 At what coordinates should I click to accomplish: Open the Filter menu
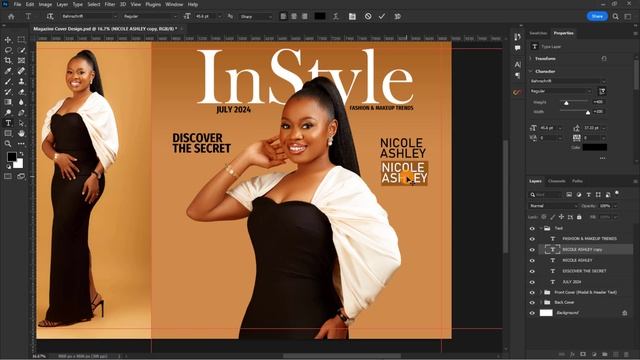[x=110, y=4]
